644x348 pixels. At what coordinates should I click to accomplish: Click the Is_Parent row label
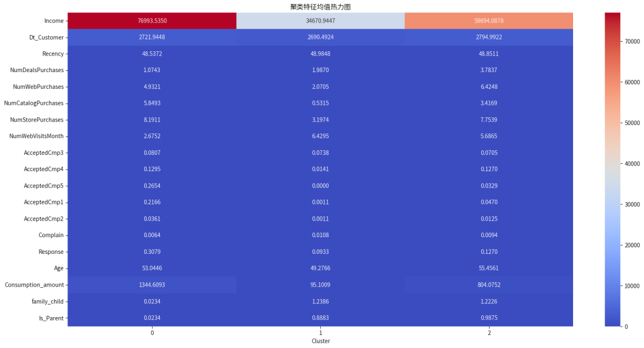51,318
